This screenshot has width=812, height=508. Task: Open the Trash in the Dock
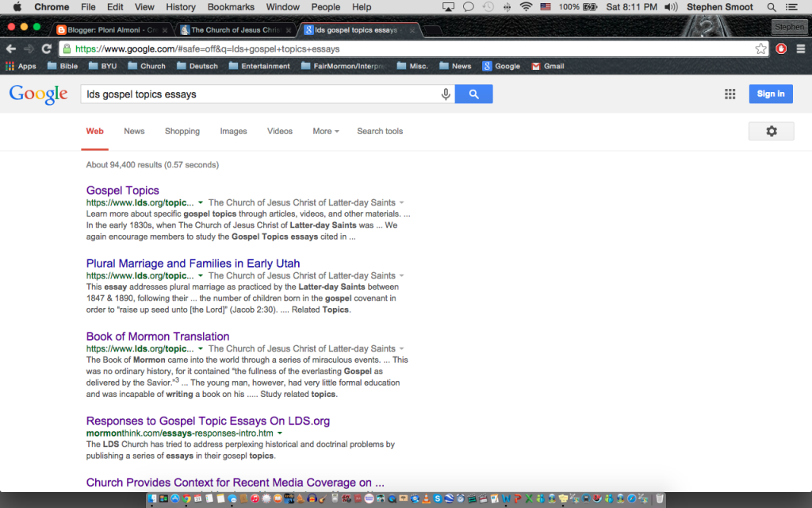tap(660, 498)
